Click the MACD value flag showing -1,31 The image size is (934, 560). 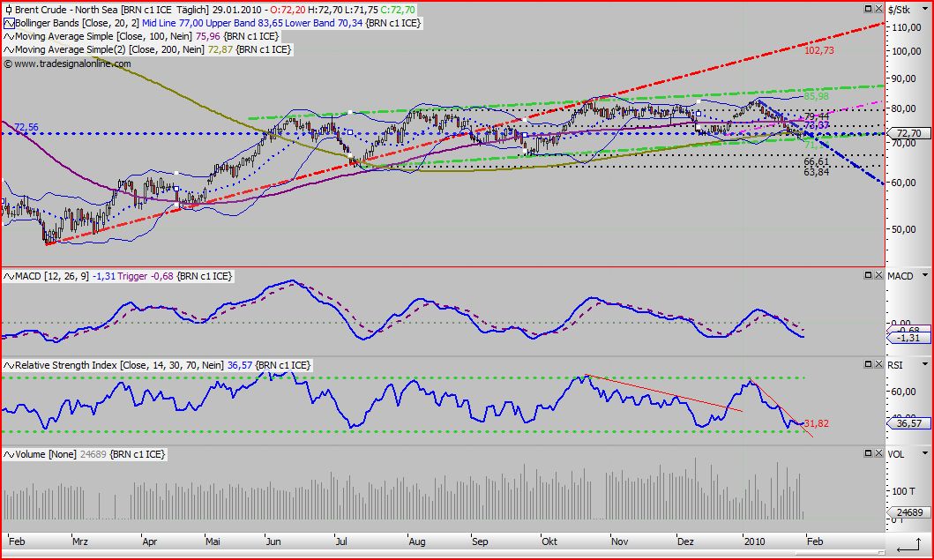tap(909, 338)
